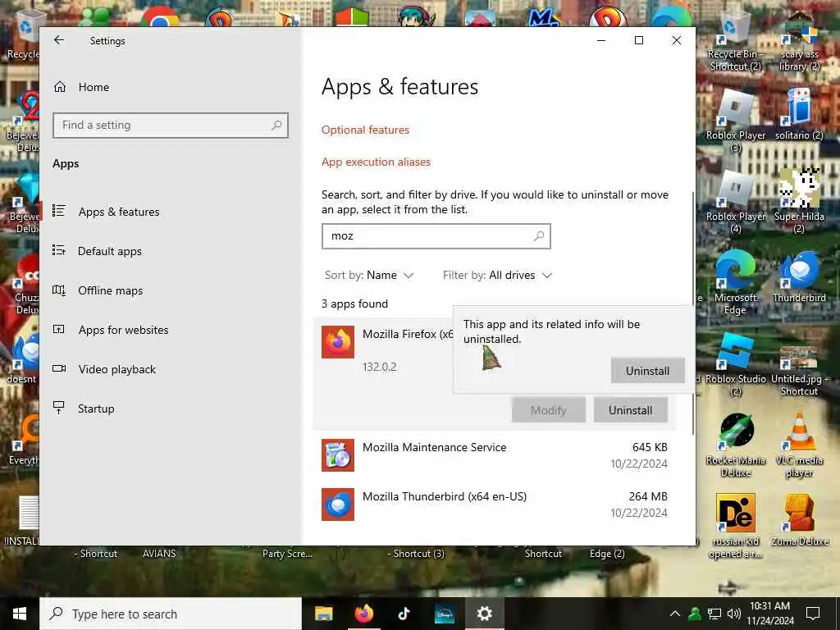Viewport: 840px width, 630px height.
Task: Expand the Filter by All drives dropdown
Action: pos(497,276)
